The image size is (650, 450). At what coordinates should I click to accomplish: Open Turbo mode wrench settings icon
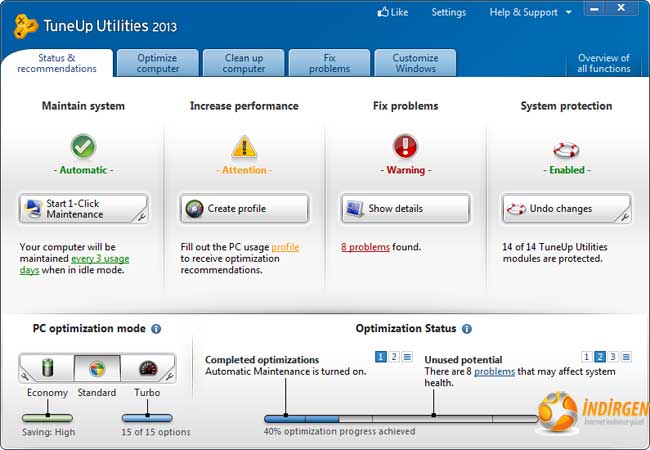[x=169, y=376]
